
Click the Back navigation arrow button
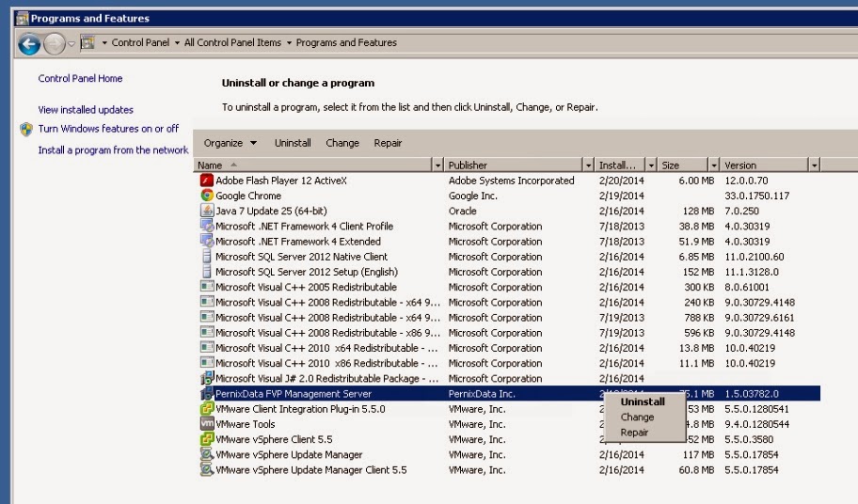29,44
